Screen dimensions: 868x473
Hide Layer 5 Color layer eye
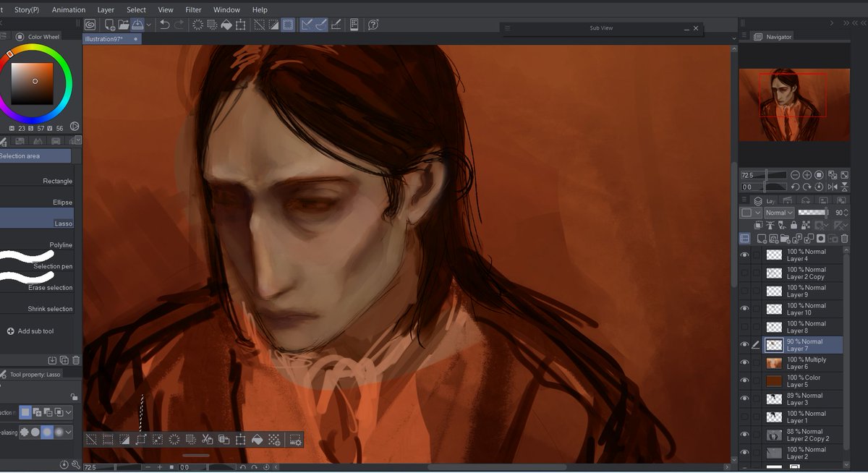click(745, 380)
